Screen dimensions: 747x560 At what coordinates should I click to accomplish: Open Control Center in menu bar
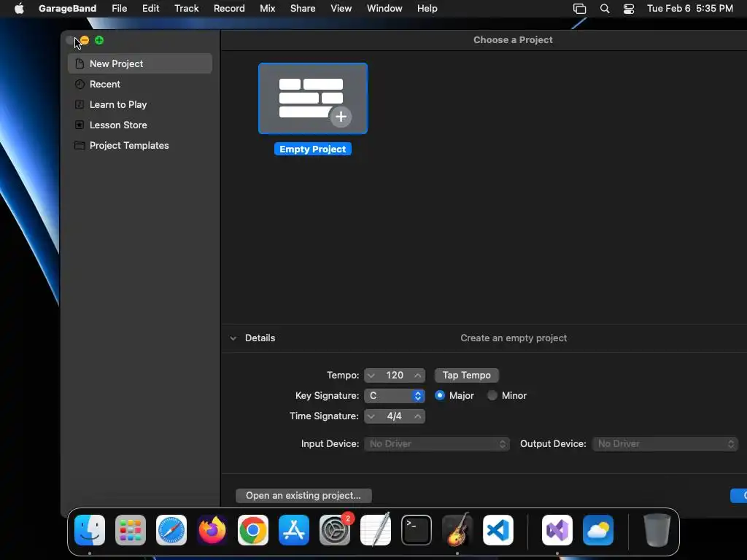click(x=628, y=9)
